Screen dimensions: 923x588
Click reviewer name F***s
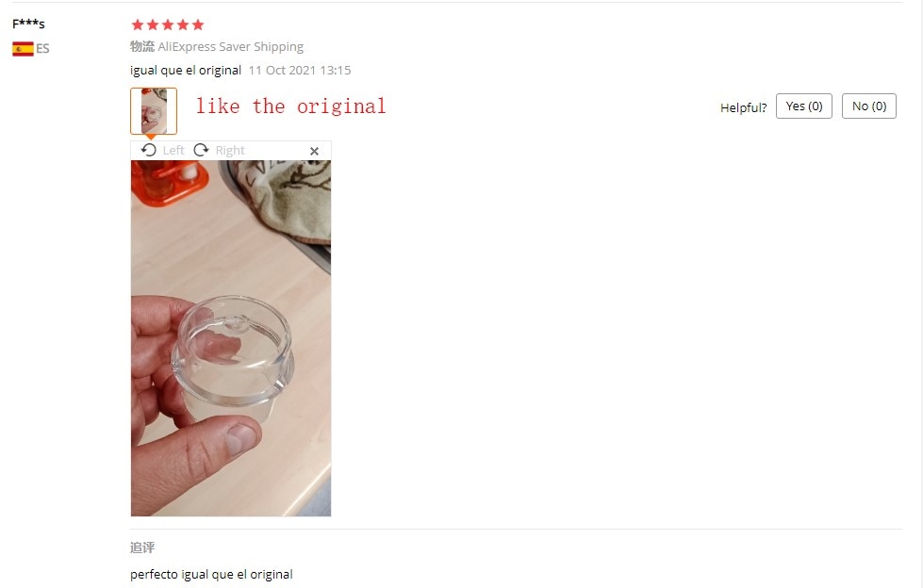point(28,24)
